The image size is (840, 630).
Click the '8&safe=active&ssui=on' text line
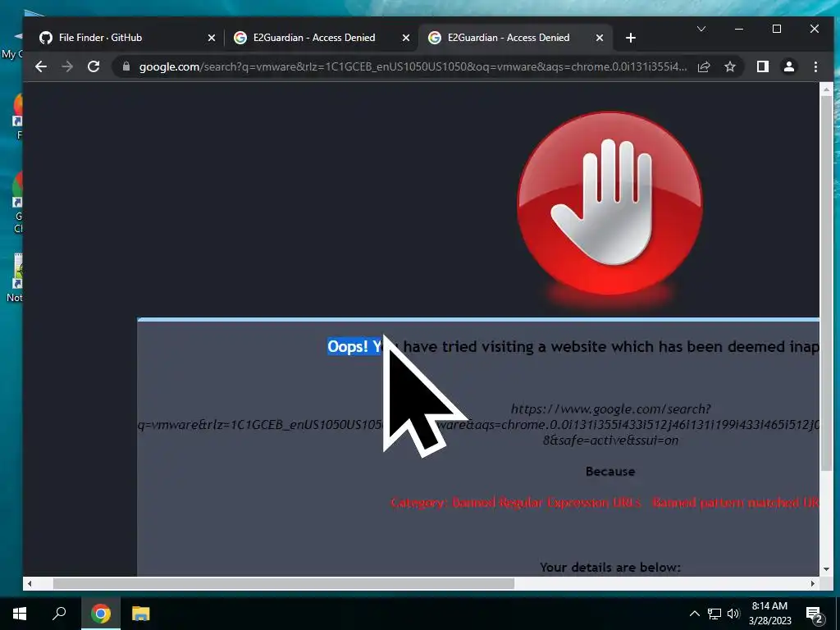coord(610,440)
